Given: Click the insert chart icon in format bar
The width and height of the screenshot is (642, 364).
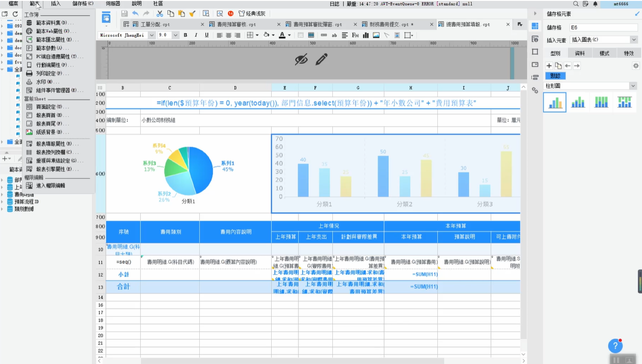Looking at the screenshot, I should (366, 35).
